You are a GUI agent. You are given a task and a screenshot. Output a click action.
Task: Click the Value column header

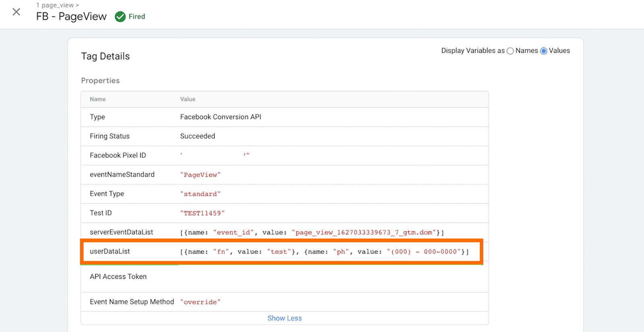(x=188, y=99)
